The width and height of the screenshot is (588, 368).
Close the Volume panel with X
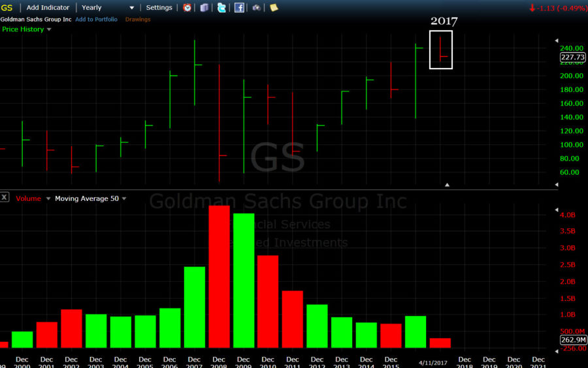pos(5,197)
